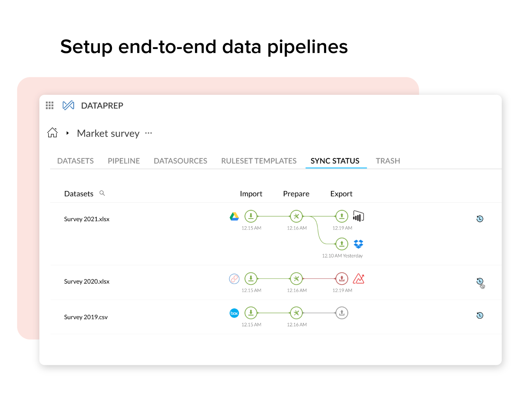Click prepare node of Survey 2020.xlsx
This screenshot has width=527, height=420.
point(297,278)
